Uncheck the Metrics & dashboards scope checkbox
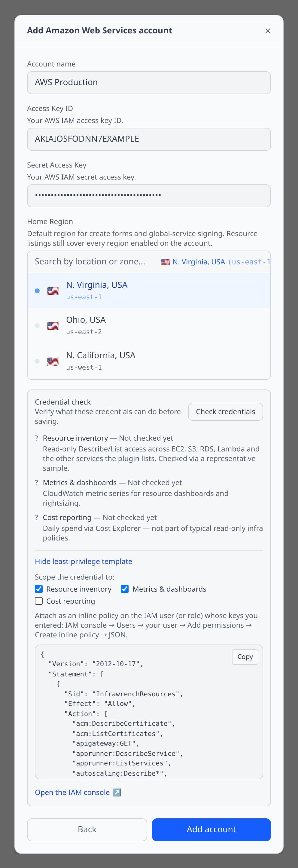 pos(125,589)
